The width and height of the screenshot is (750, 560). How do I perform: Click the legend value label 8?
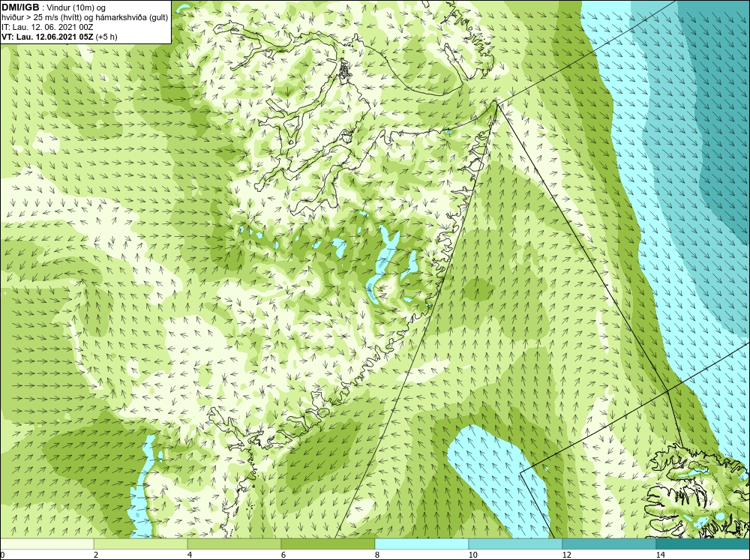pos(377,555)
